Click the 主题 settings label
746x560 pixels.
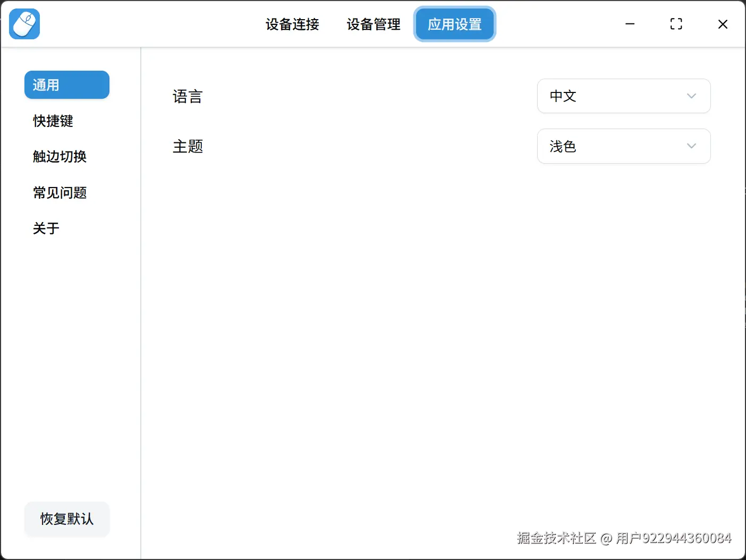(188, 146)
